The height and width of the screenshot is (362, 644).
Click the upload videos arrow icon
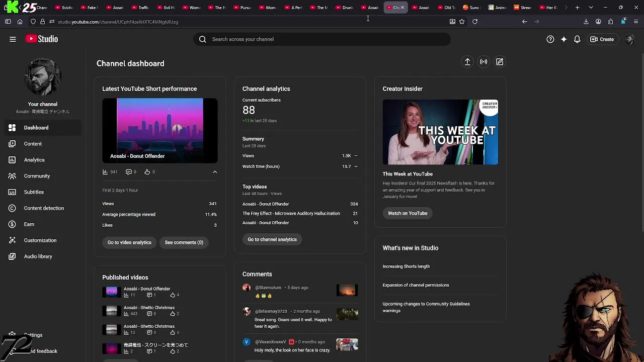[x=467, y=62]
